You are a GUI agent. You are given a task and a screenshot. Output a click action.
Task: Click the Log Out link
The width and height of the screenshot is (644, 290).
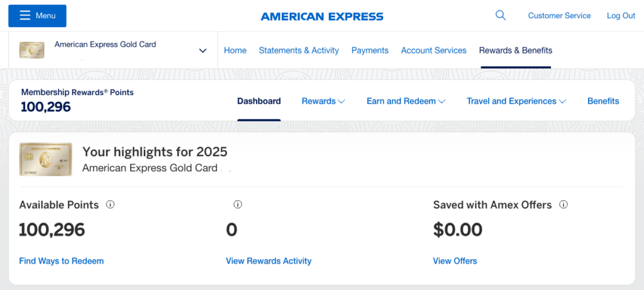621,16
